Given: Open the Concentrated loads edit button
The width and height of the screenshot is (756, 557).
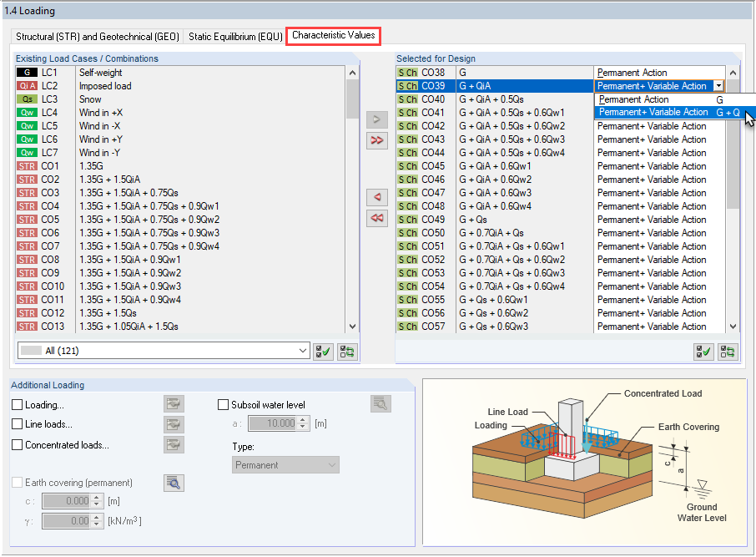Looking at the screenshot, I should (x=174, y=444).
